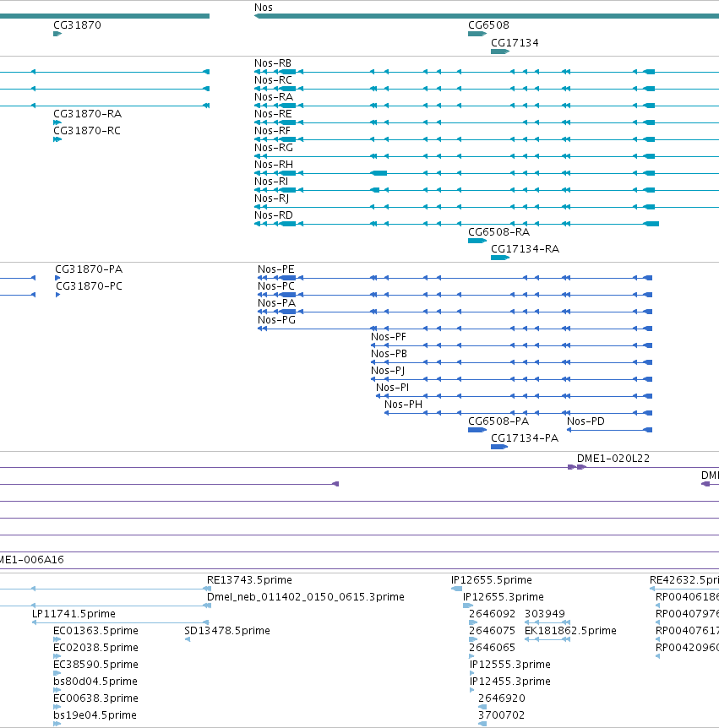Click the Nos-RA transcript label

point(274,96)
